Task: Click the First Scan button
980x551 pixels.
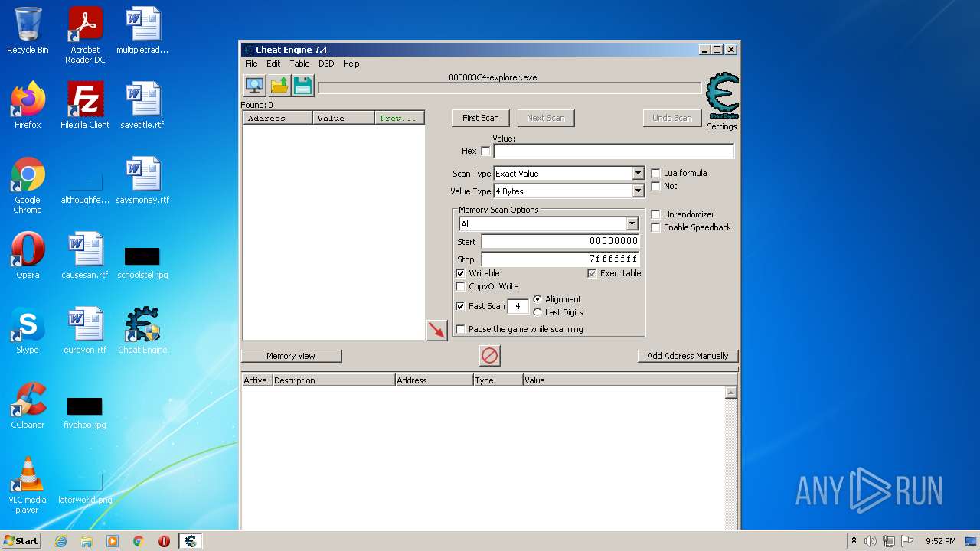Action: pos(481,118)
